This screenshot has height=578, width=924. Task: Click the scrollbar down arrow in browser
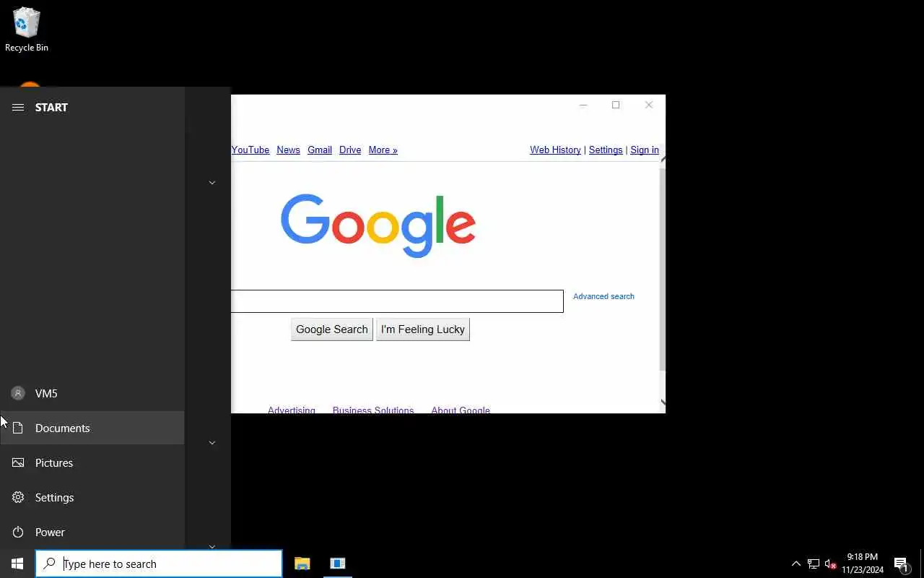[x=663, y=402]
